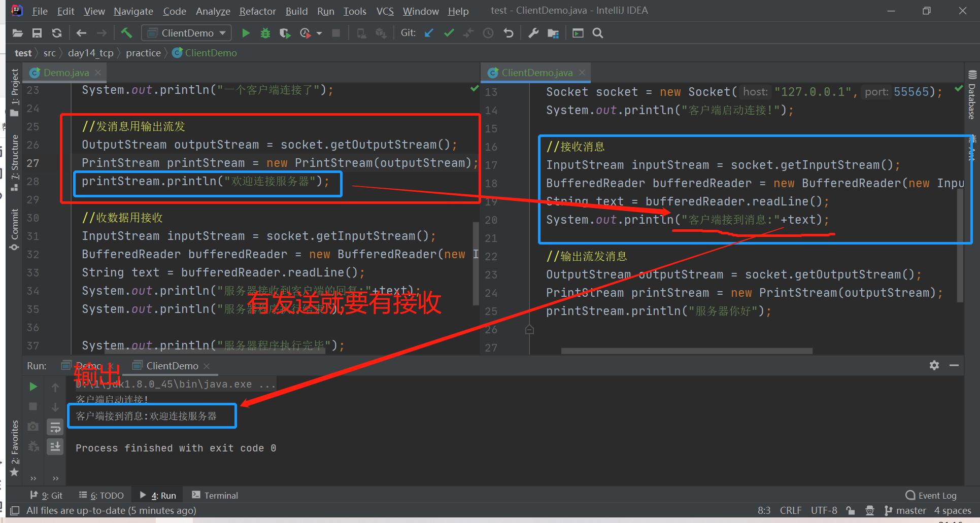Open the Event Log

coord(931,496)
